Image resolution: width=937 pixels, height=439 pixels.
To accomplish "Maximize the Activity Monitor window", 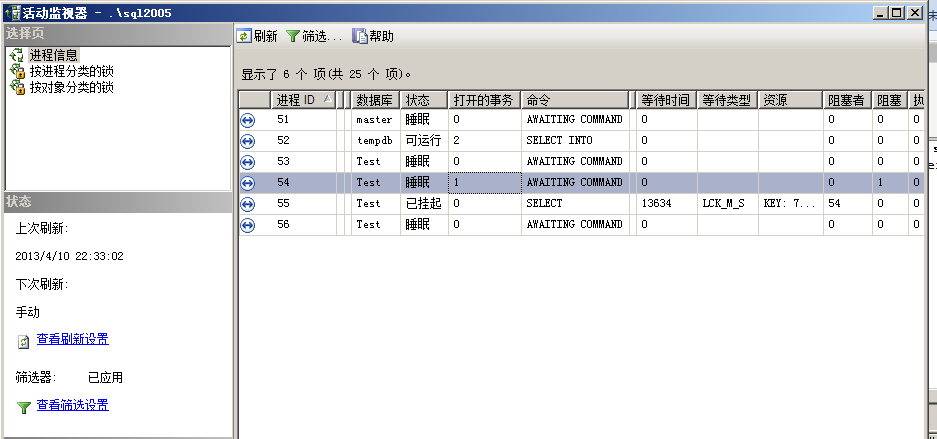I will [x=898, y=13].
